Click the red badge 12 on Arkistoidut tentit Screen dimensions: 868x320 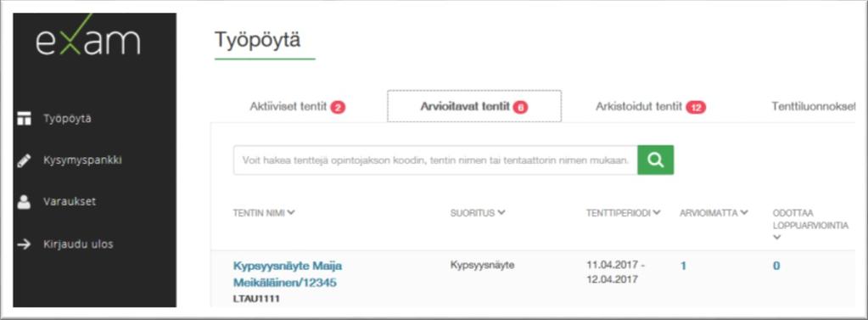(696, 108)
